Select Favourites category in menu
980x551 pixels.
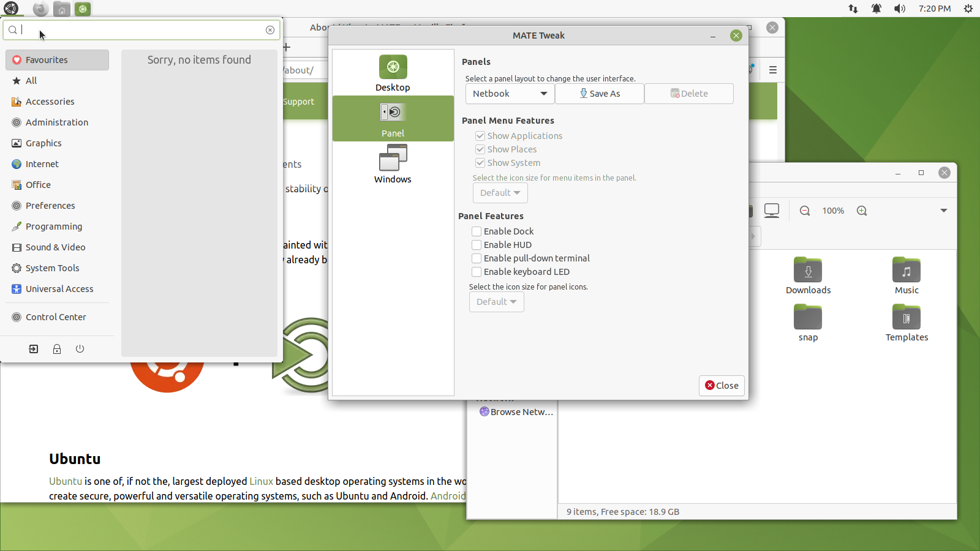[57, 60]
